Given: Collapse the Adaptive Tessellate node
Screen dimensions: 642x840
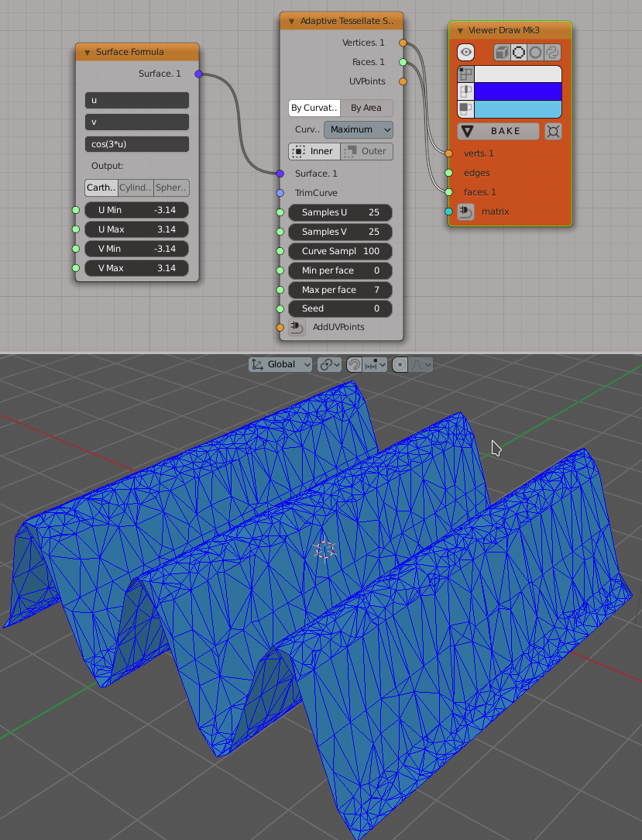Looking at the screenshot, I should coord(292,22).
